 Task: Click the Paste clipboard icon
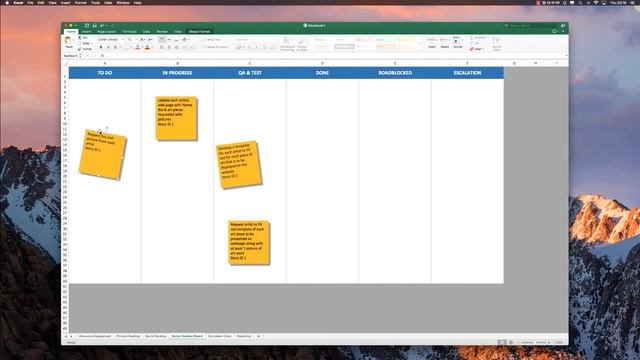point(69,41)
